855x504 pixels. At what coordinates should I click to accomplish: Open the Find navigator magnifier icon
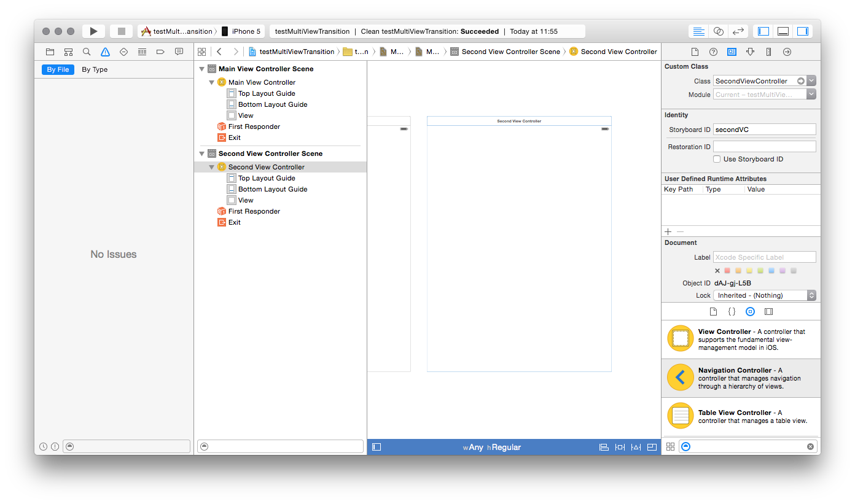coord(87,52)
